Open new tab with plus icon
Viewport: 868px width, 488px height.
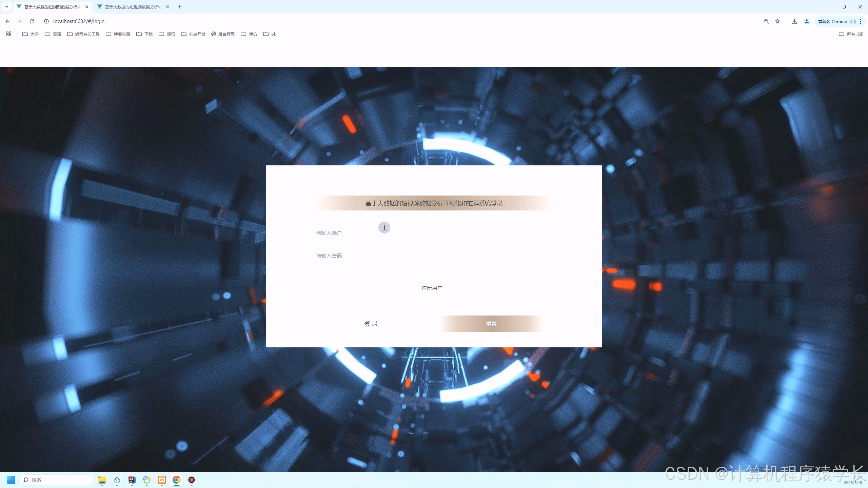click(180, 7)
